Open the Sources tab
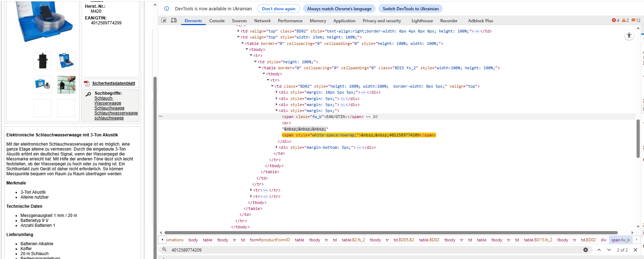This screenshot has height=259, width=644. point(239,21)
